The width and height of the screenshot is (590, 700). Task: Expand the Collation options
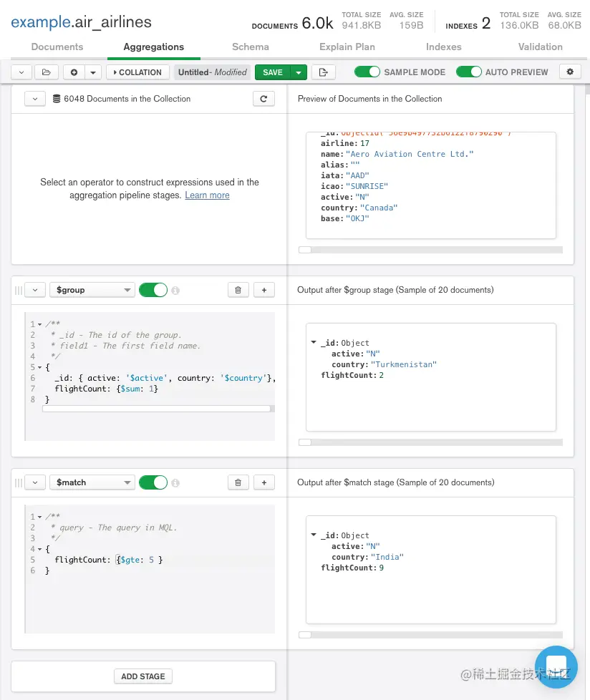click(x=137, y=72)
